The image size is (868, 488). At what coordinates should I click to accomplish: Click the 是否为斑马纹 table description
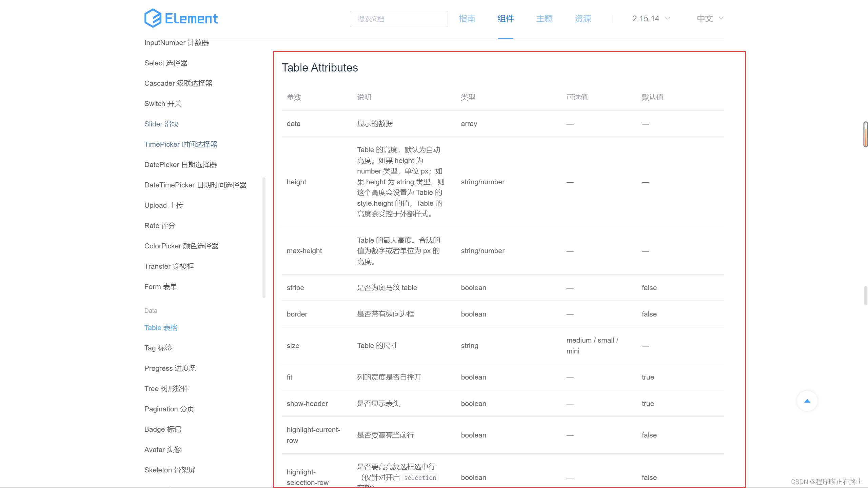387,288
